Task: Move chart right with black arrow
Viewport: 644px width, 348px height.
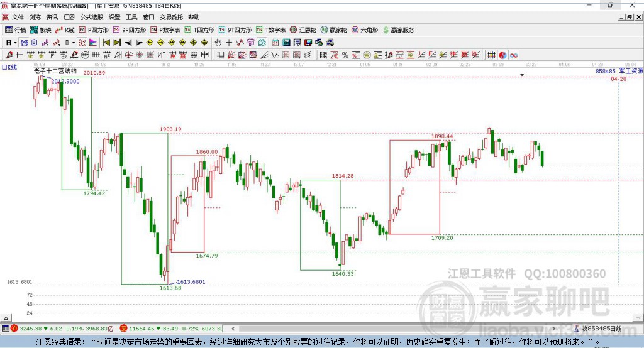Action: [x=139, y=42]
